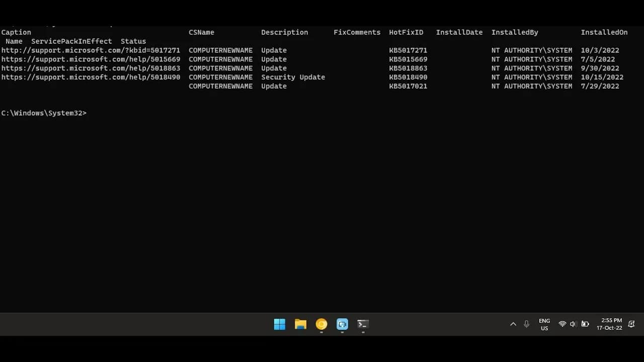Viewport: 644px width, 362px height.
Task: Click the microphone icon in the taskbar
Action: click(x=526, y=324)
